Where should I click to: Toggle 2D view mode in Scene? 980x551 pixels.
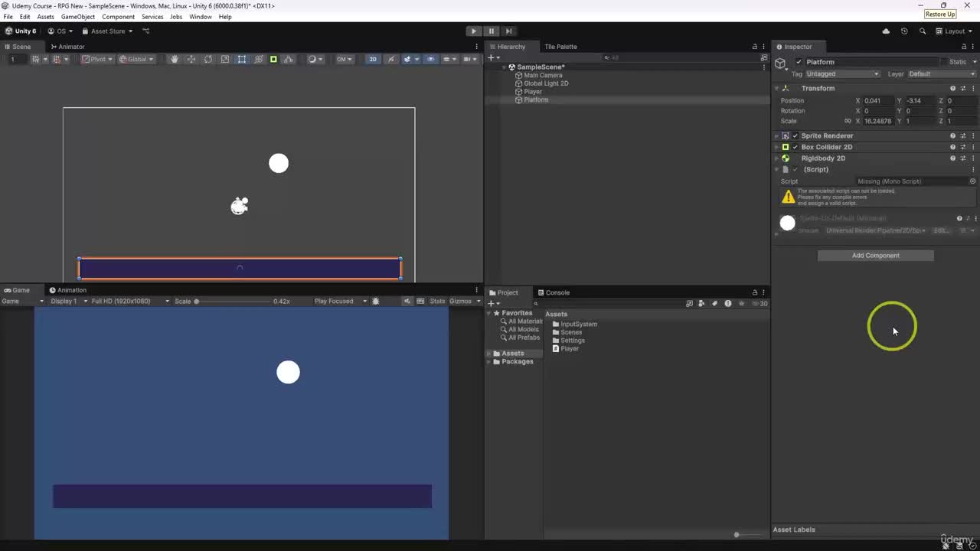click(373, 59)
